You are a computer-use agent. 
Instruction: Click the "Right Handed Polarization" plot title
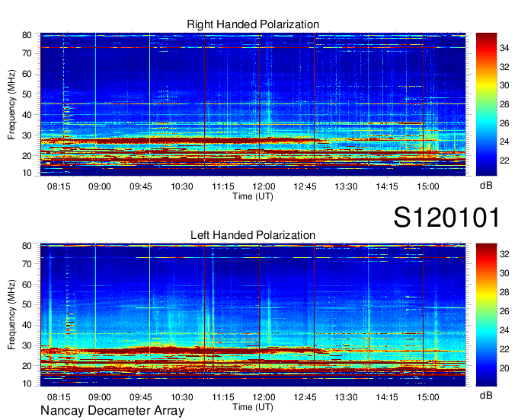253,24
